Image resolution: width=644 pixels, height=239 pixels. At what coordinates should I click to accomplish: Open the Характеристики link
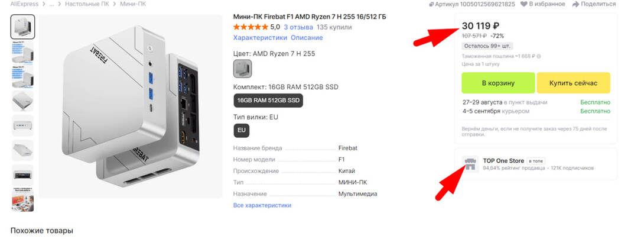[260, 37]
